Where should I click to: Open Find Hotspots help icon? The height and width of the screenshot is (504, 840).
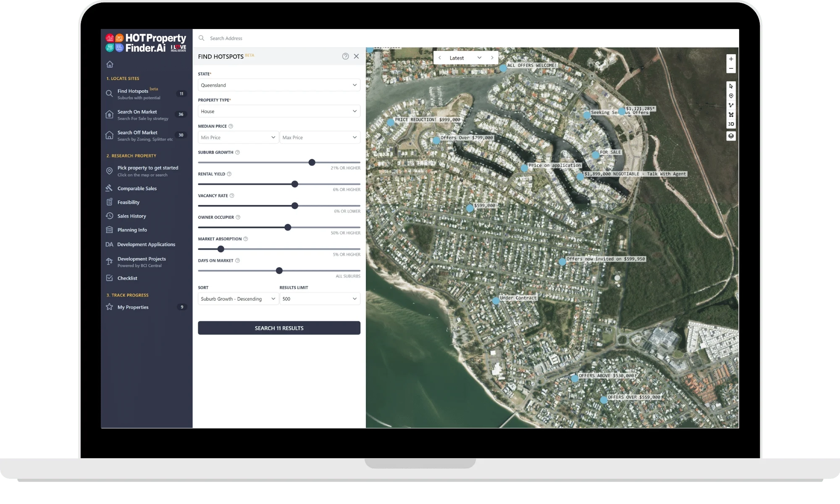345,56
